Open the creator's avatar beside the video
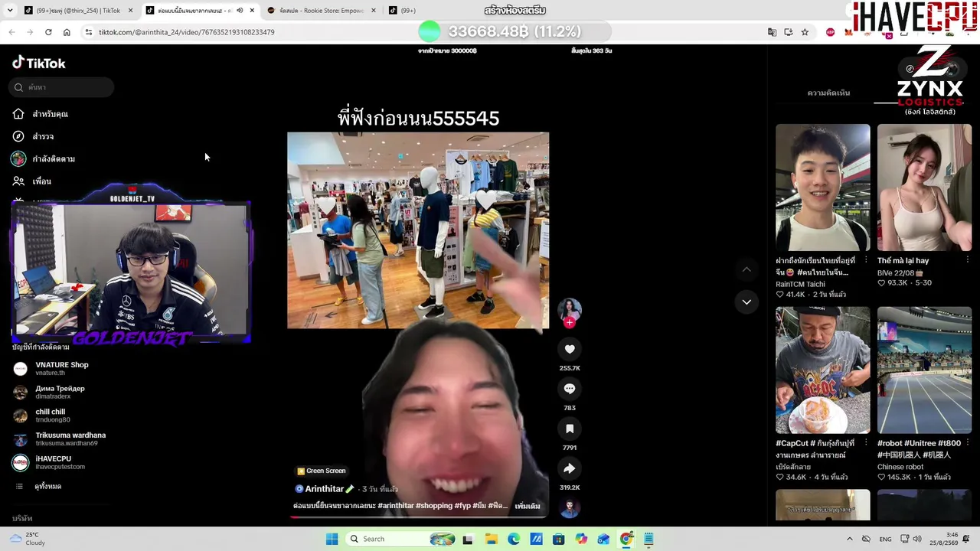 point(570,310)
